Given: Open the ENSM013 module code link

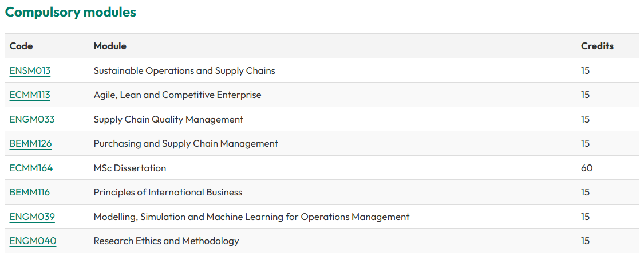Looking at the screenshot, I should (x=30, y=71).
